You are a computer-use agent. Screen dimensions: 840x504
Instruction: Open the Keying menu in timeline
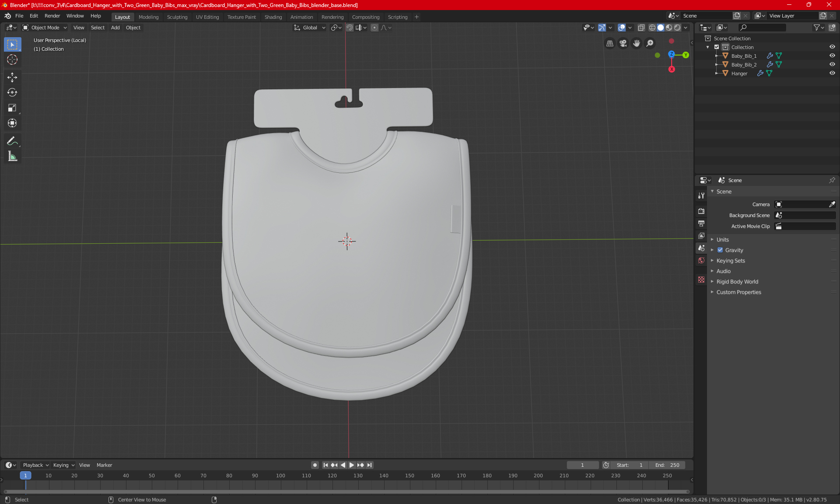click(x=63, y=465)
